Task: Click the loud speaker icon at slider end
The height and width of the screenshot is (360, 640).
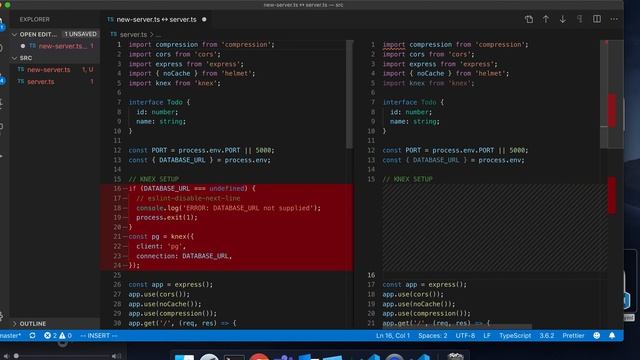Action: (x=117, y=356)
